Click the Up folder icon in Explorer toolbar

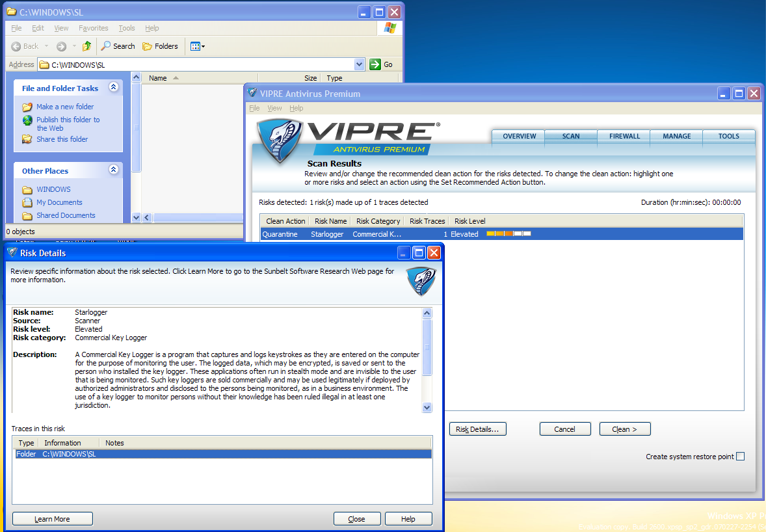(x=87, y=46)
